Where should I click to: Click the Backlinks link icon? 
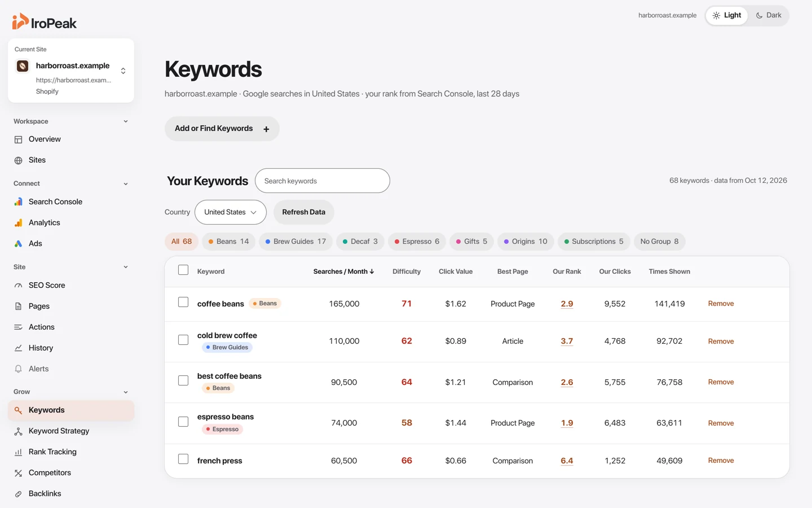tap(18, 494)
